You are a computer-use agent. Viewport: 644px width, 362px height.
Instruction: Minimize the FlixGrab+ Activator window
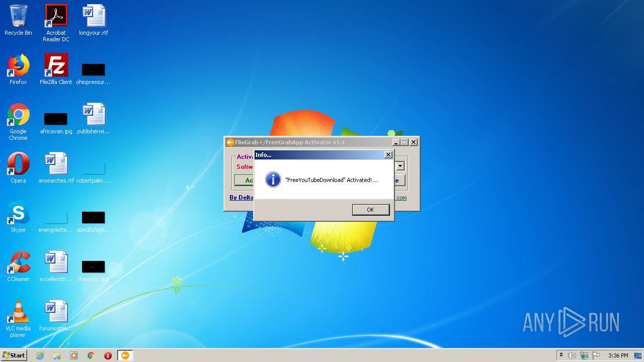pos(395,142)
